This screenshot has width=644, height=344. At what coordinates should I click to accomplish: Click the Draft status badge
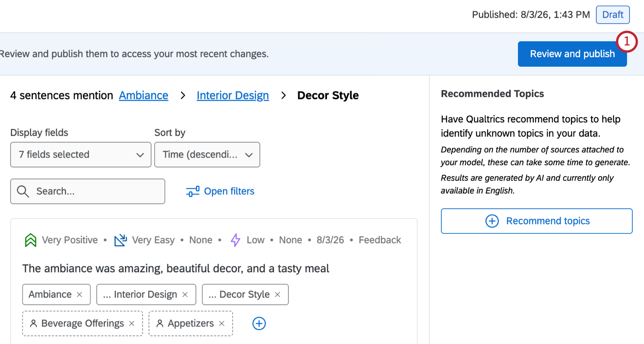613,15
